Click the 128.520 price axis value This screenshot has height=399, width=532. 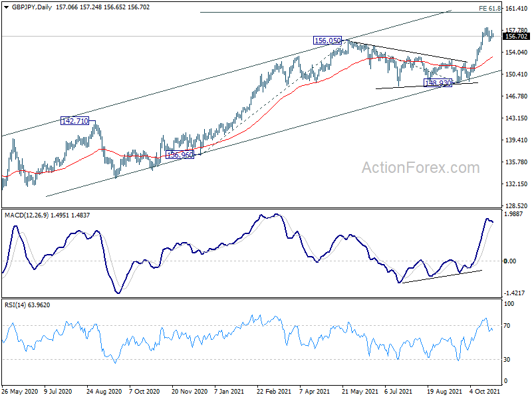pyautogui.click(x=517, y=206)
